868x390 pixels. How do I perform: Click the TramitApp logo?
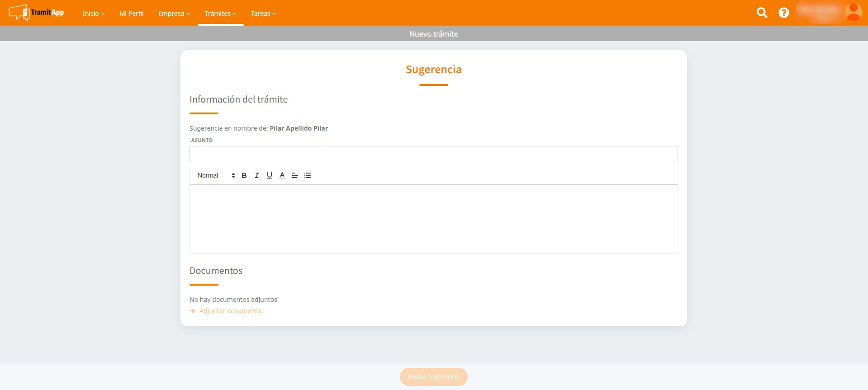click(x=36, y=13)
